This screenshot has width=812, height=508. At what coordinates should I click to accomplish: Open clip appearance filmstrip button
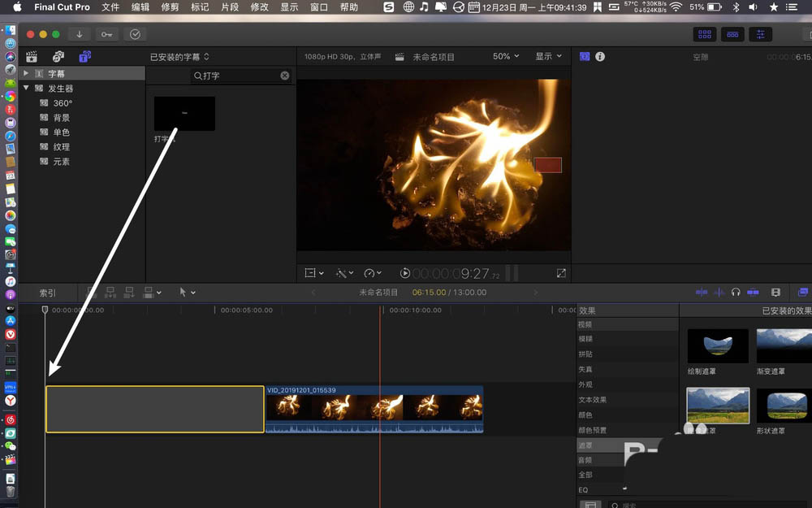click(x=775, y=293)
